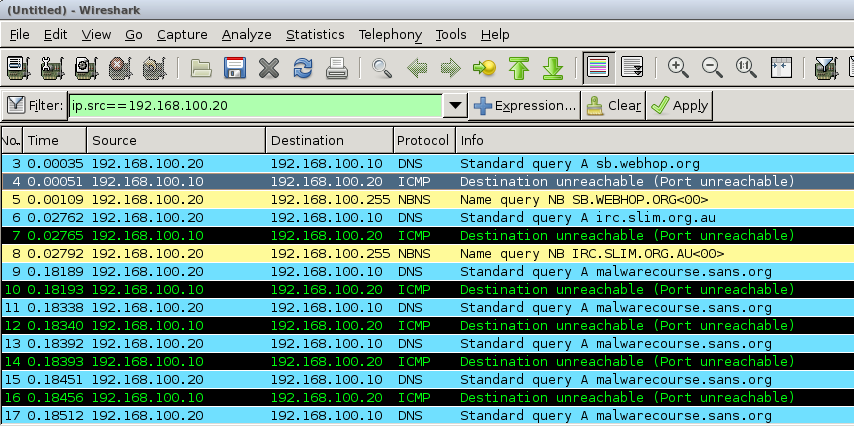Select packet 4 ICMP Port unreachable
The height and width of the screenshot is (426, 854).
tap(428, 181)
